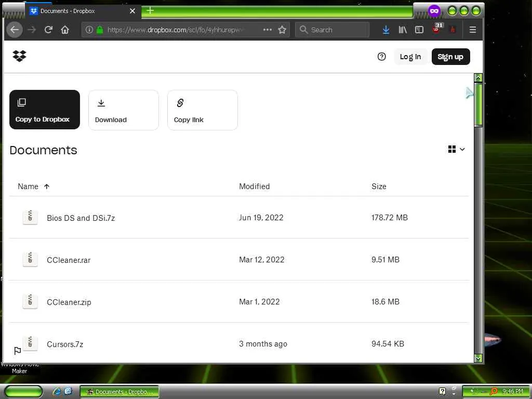Screen dimensions: 532x399
Task: Click the Modified column header
Action: [x=254, y=187]
